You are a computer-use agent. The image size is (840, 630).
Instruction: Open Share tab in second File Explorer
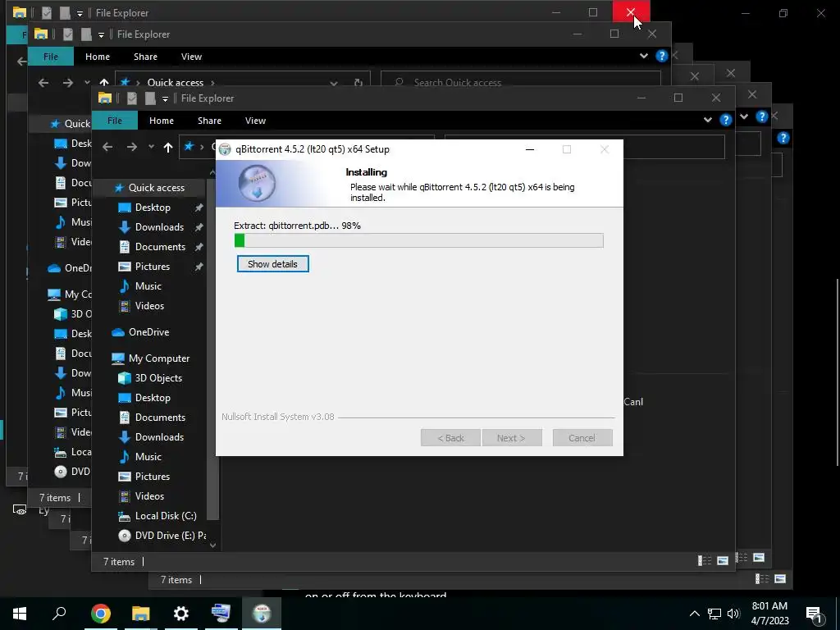(x=146, y=57)
